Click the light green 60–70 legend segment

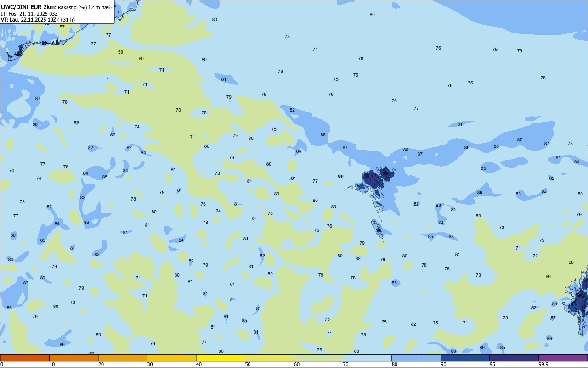click(x=318, y=357)
